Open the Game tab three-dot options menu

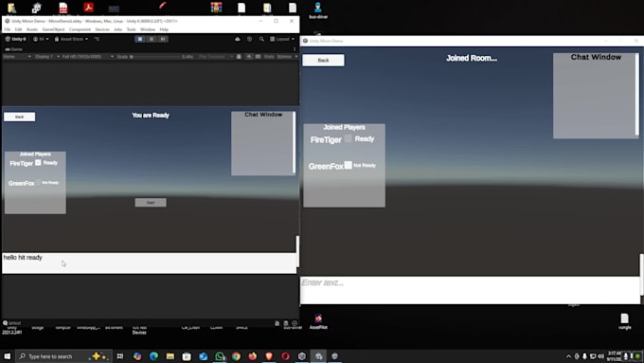click(295, 49)
